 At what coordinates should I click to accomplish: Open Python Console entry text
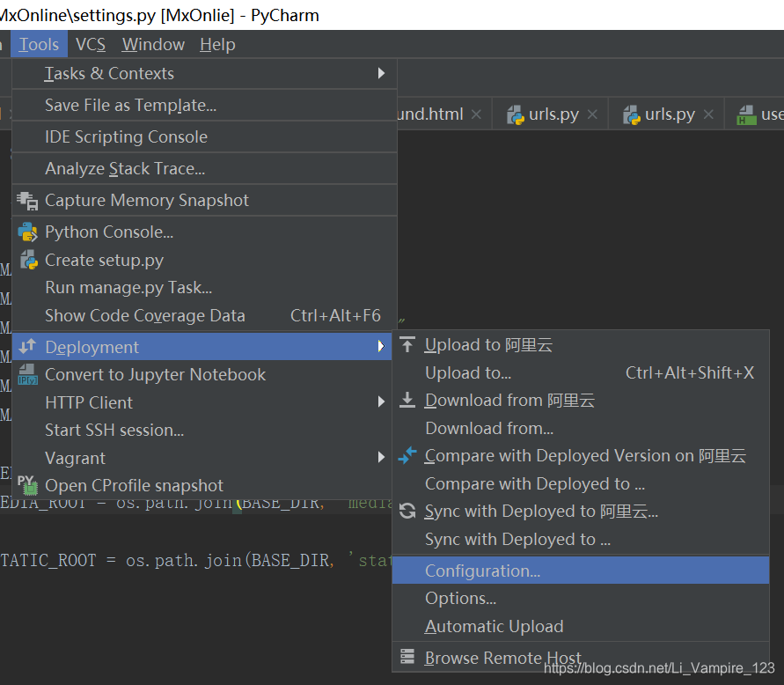point(109,232)
